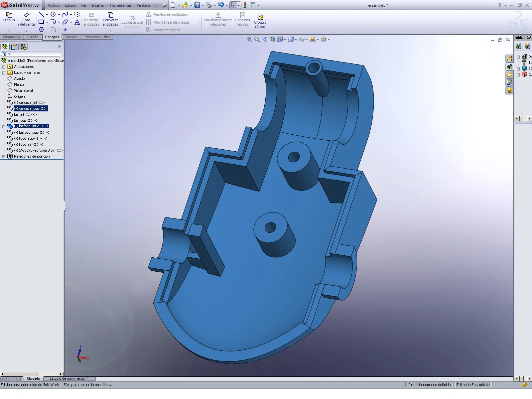This screenshot has height=399, width=532.
Task: Switch to the Ensamblaje tab
Action: 12,37
